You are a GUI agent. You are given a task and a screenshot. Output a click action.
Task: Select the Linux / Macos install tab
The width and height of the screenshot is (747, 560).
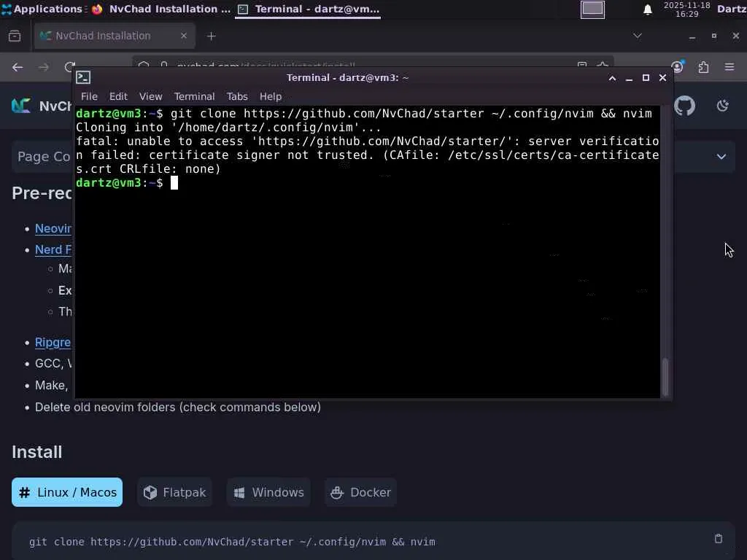[67, 492]
